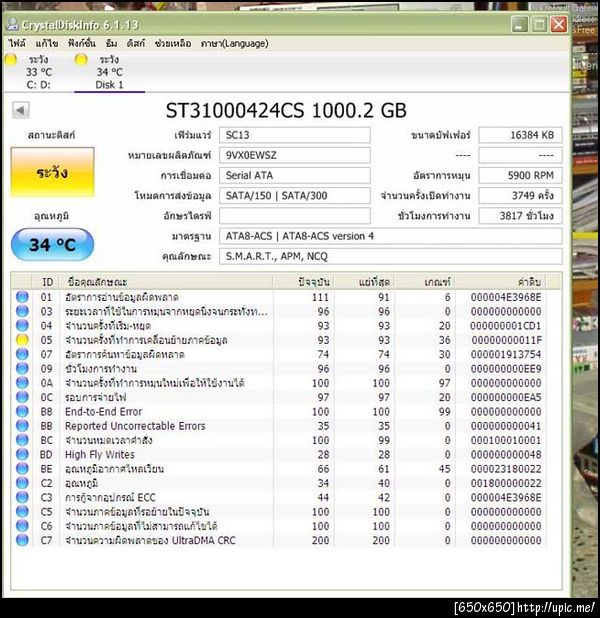
Task: Click the features field S.M.A.R.T., APM, NCQ
Action: (x=390, y=256)
